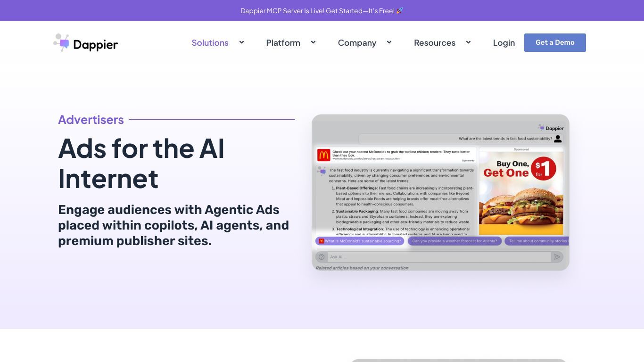Viewport: 644px width, 362px height.
Task: Click the 'Ads for the AI Internet' headline
Action: pos(141,163)
